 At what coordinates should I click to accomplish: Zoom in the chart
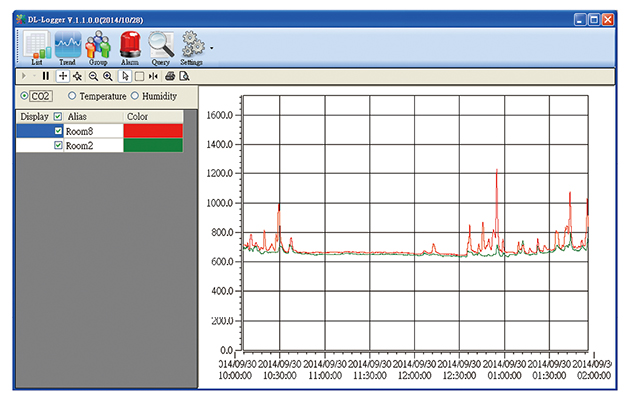pyautogui.click(x=108, y=76)
